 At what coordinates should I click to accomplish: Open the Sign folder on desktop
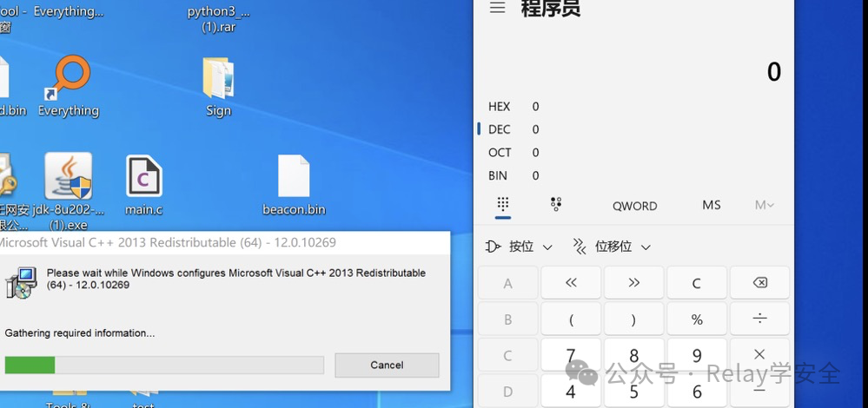click(x=218, y=87)
